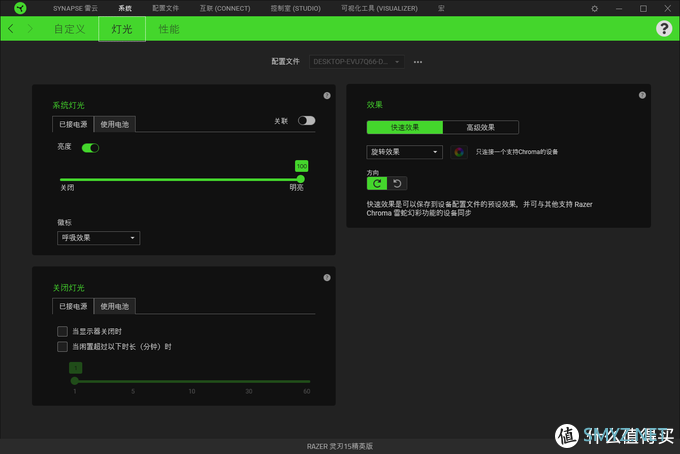
Task: Open the 徽标 呼吸效果 dropdown
Action: coord(98,238)
